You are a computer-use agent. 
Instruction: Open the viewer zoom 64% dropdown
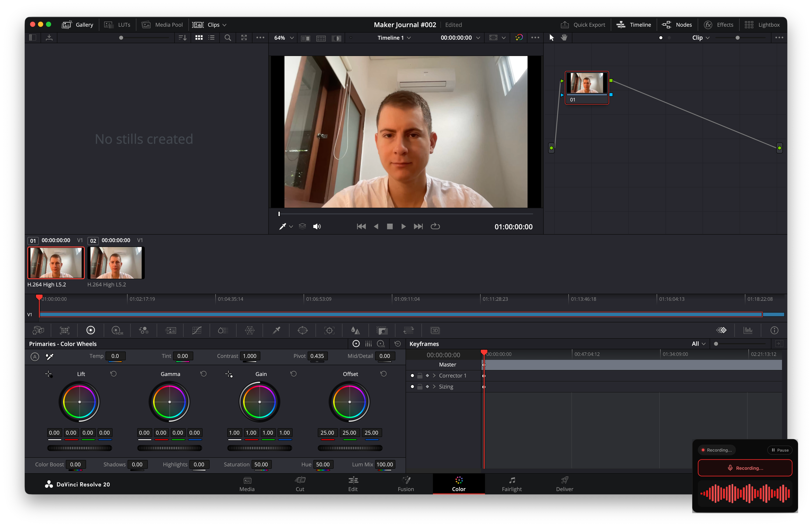[283, 38]
